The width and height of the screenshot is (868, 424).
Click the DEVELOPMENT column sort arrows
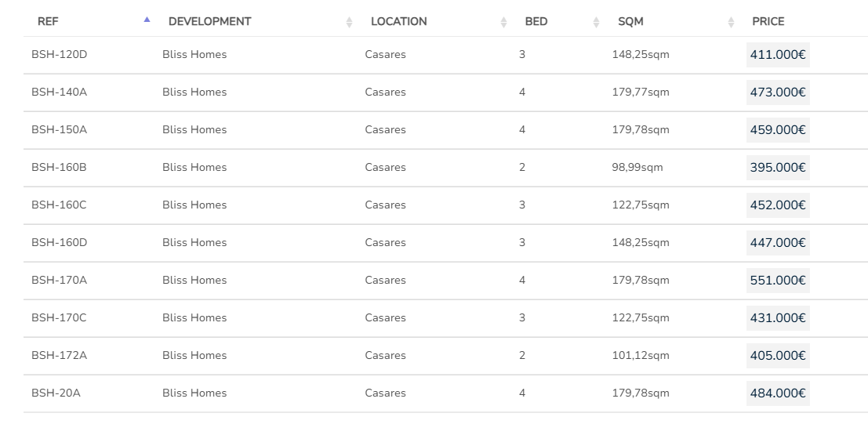(350, 22)
